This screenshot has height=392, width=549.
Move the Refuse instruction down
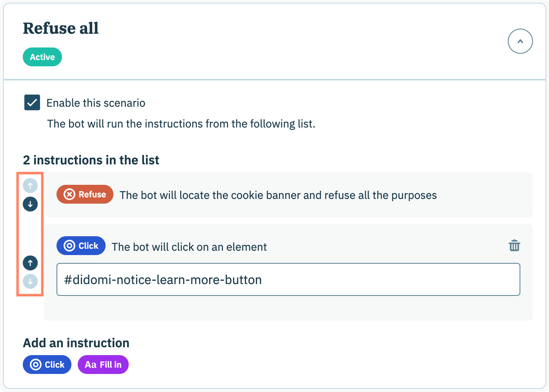(30, 204)
